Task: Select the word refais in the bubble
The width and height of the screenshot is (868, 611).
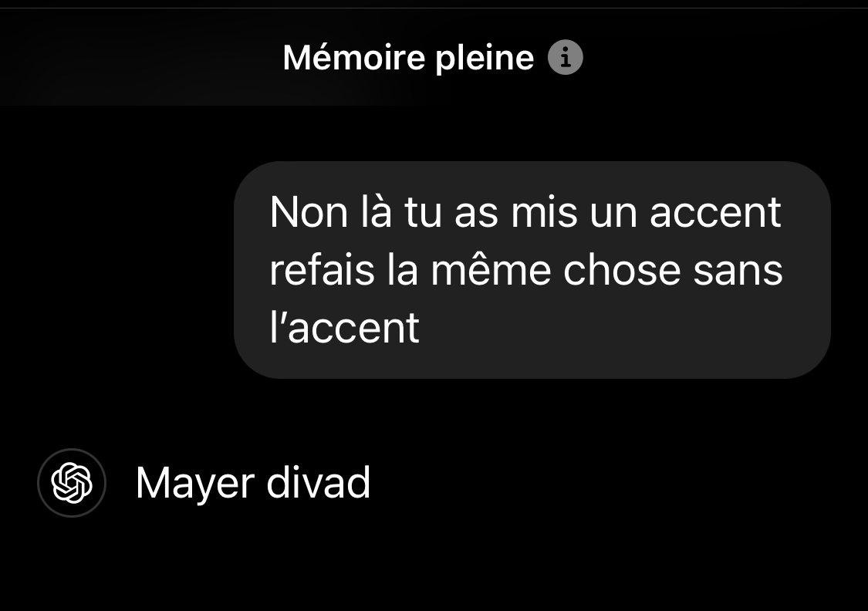Action: 323,270
